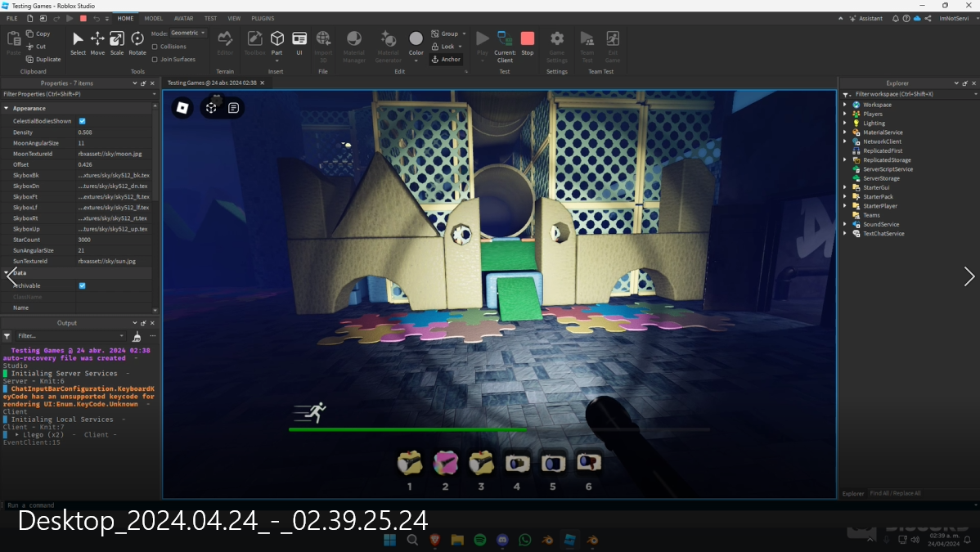Open the Find All / Replace All tab
Screen dimensions: 980x552
(895, 493)
